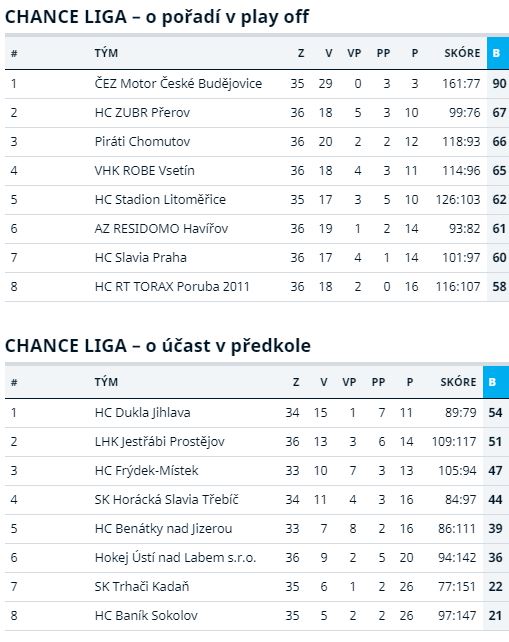This screenshot has width=509, height=642.
Task: Open HC Benátky nad Jizerou team link
Action: (163, 529)
